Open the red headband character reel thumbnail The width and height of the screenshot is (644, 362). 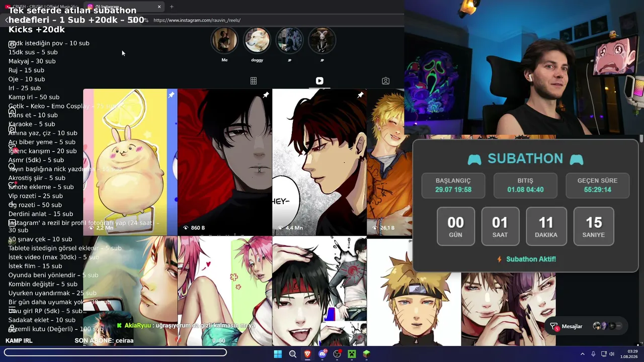[x=319, y=291]
